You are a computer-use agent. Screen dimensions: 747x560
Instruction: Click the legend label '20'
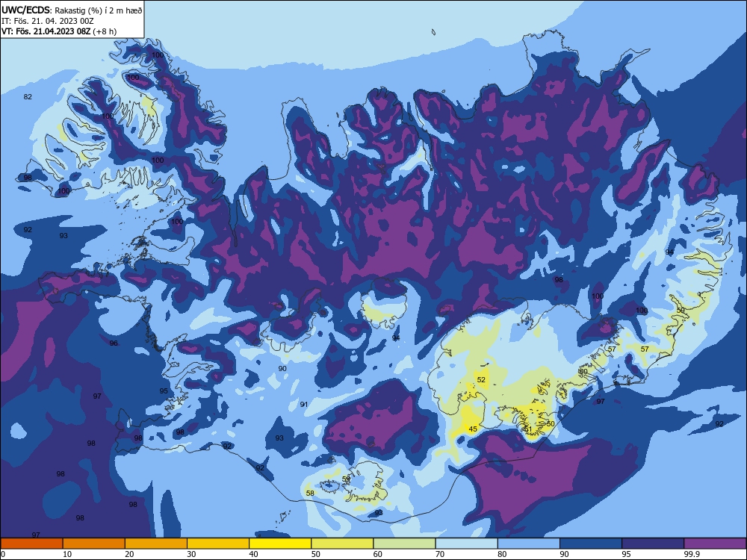click(129, 554)
